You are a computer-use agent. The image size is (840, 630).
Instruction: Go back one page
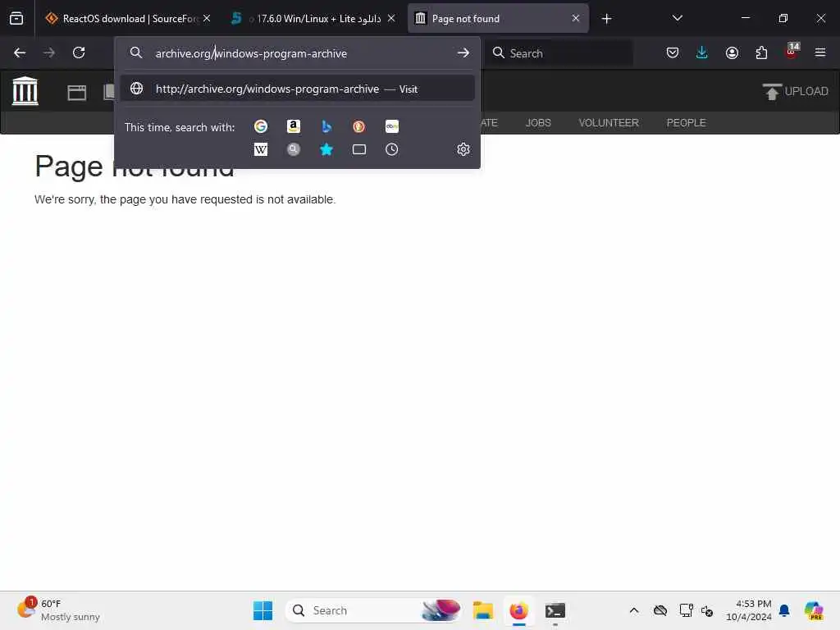(20, 52)
